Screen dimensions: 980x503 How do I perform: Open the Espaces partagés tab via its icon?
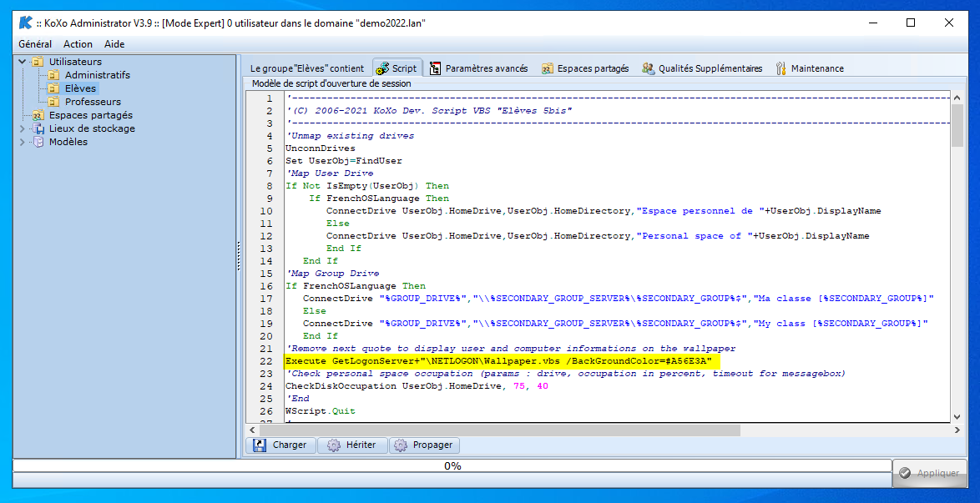[548, 68]
